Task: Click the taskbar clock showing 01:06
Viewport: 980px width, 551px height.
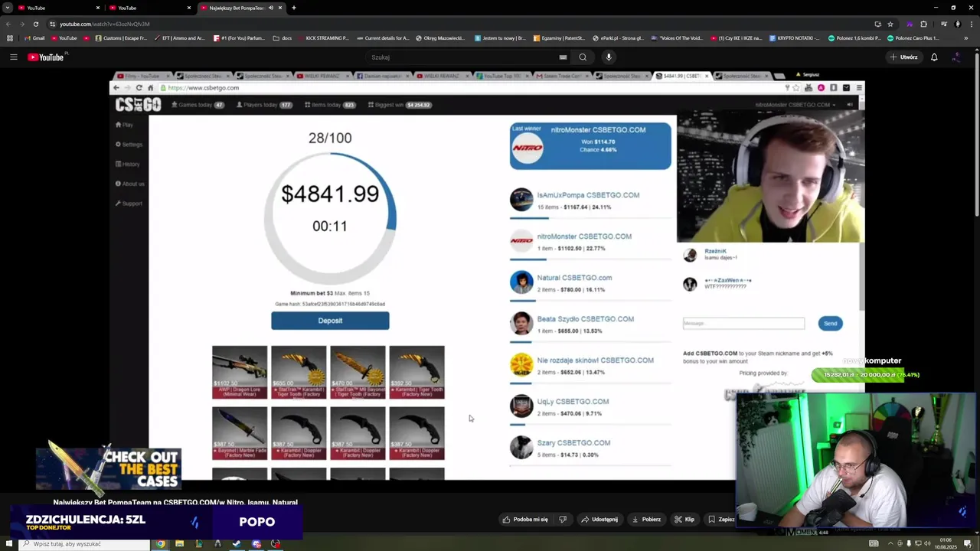Action: (x=944, y=543)
